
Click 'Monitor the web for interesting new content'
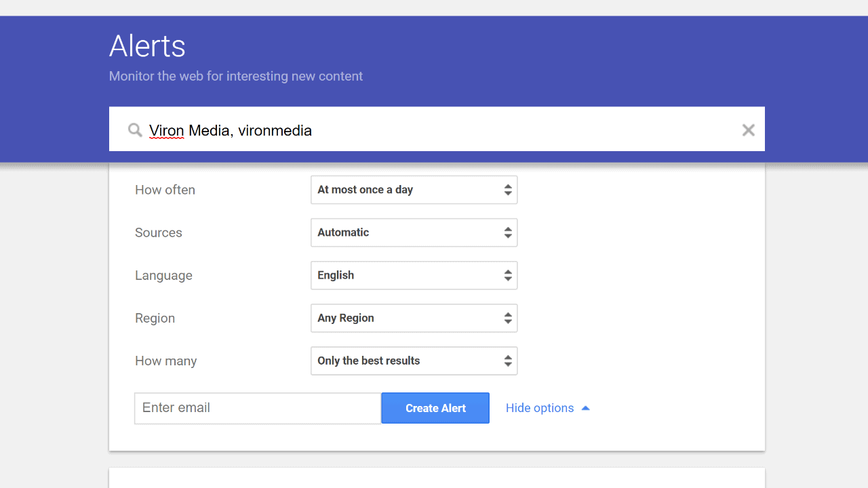point(236,76)
